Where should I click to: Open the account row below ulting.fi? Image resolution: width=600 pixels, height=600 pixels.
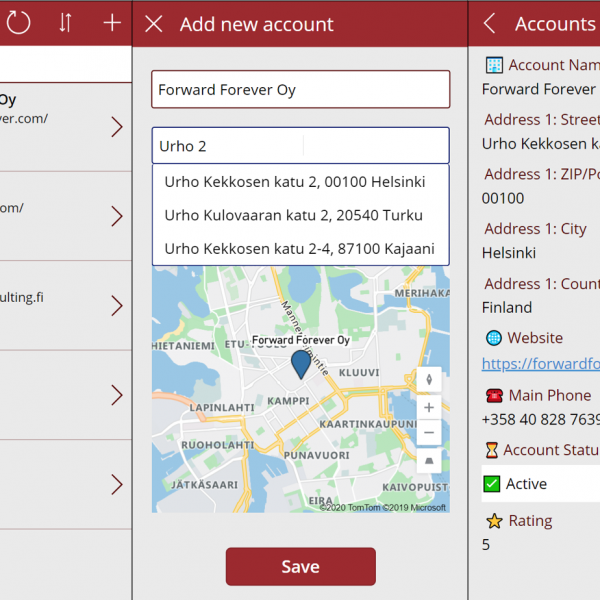click(66, 395)
